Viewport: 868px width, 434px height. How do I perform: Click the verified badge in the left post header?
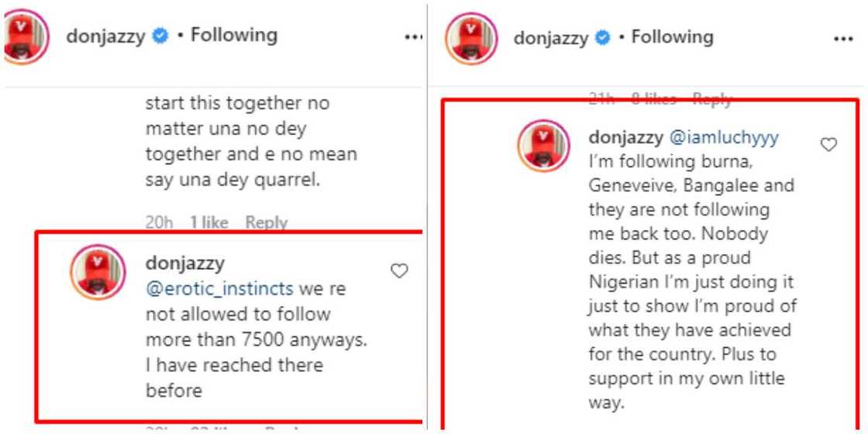tap(160, 36)
